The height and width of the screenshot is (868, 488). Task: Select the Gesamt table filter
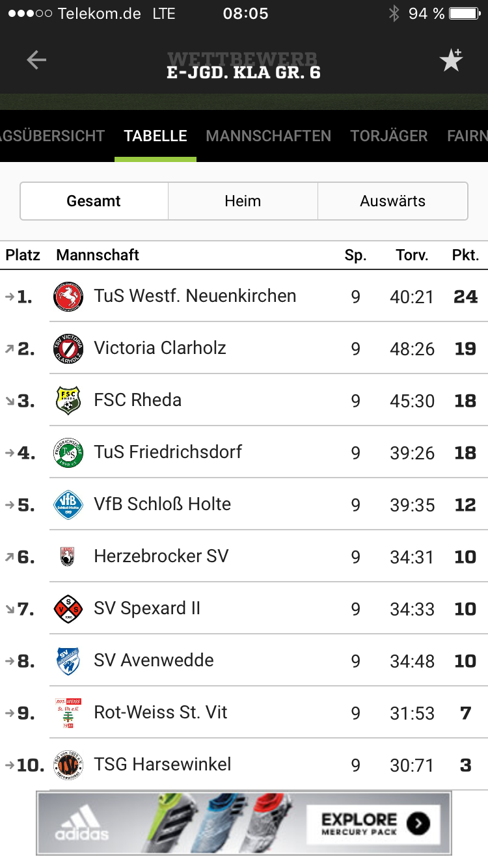(x=94, y=201)
